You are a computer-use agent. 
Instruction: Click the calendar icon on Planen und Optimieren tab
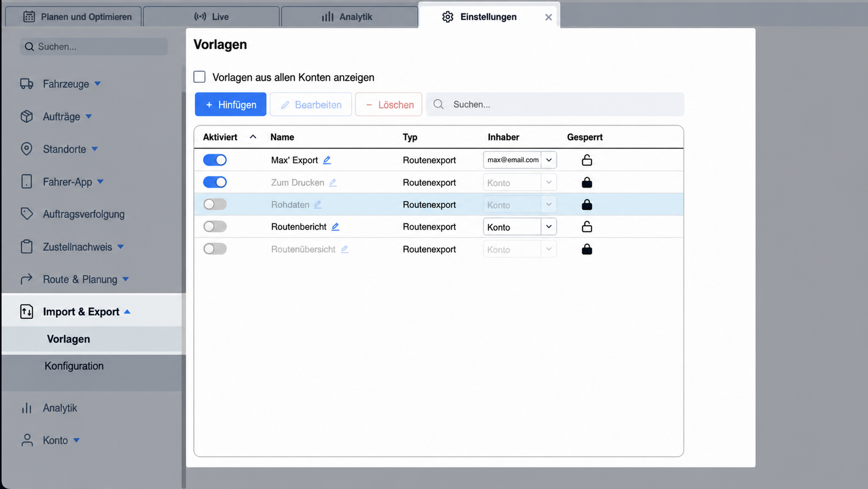(x=29, y=17)
